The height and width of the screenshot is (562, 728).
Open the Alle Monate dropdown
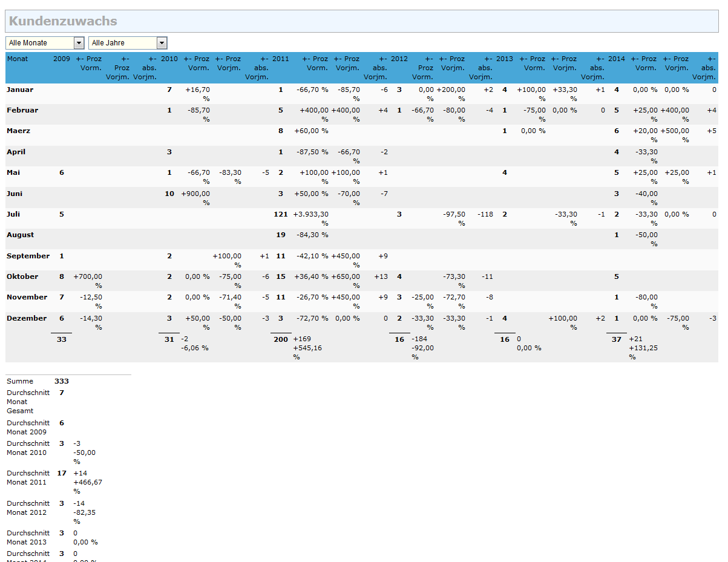tap(45, 43)
